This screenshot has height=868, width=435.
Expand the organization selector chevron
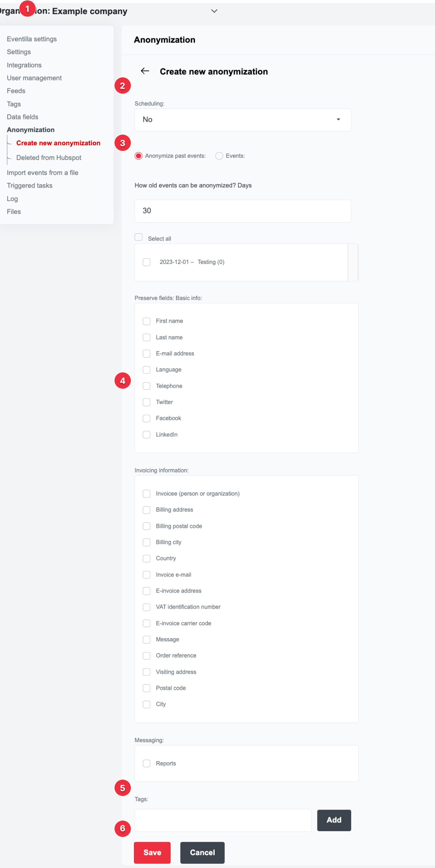214,11
